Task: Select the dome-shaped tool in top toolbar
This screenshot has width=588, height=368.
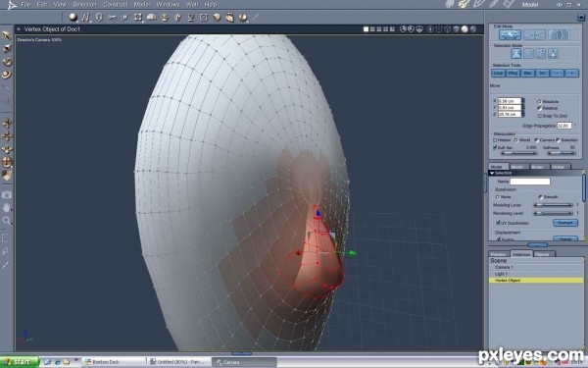Action: (x=151, y=17)
